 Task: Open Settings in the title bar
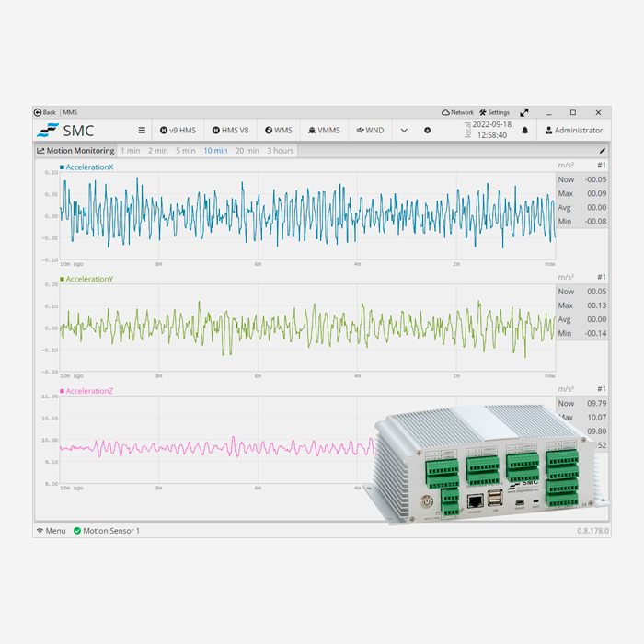pyautogui.click(x=495, y=112)
